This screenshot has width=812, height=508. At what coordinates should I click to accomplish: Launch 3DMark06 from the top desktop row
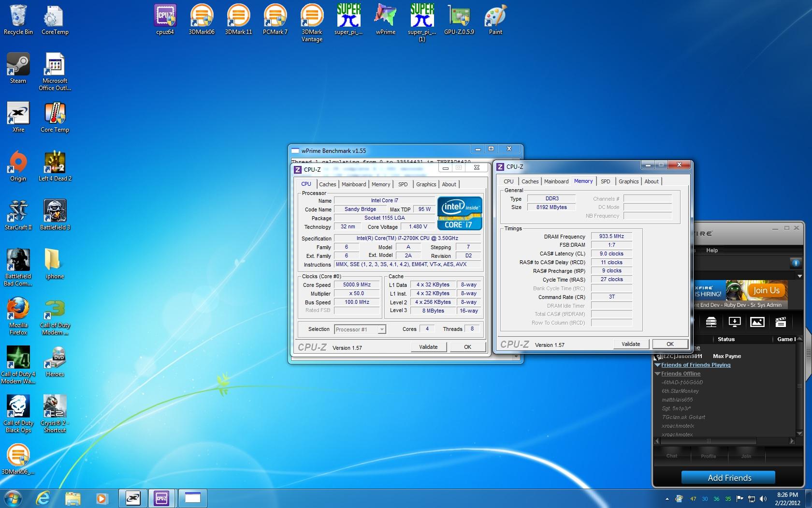[x=202, y=19]
